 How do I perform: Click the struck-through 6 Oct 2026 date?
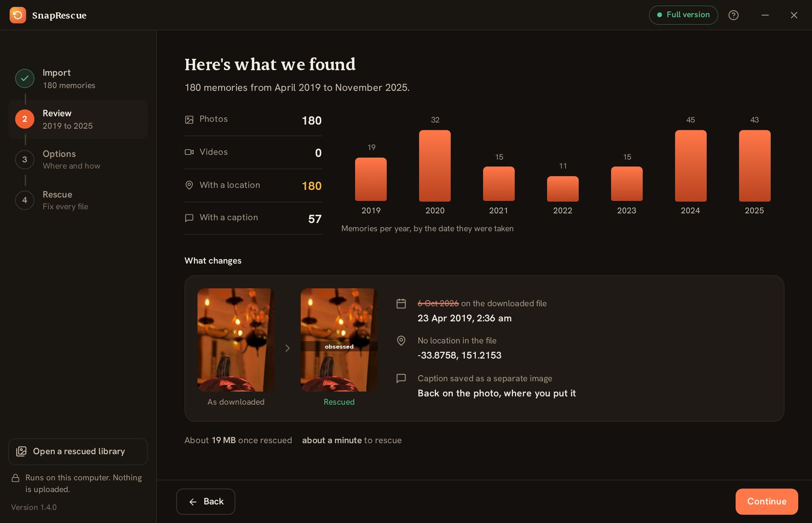(438, 303)
